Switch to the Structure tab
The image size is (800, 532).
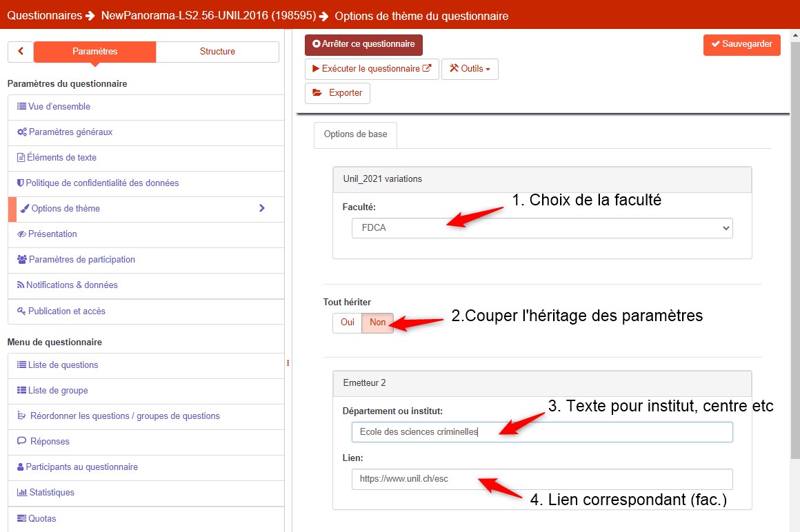(x=217, y=52)
